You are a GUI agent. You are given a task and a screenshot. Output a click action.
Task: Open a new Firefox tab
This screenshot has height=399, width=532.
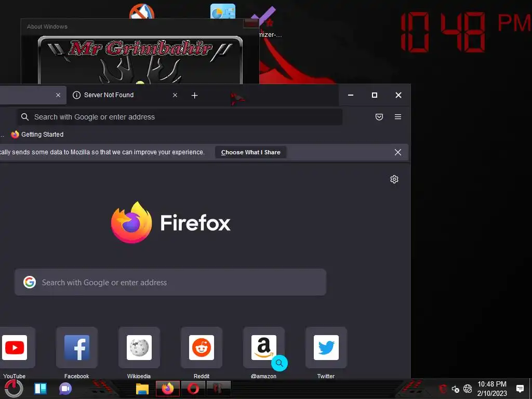(x=194, y=96)
